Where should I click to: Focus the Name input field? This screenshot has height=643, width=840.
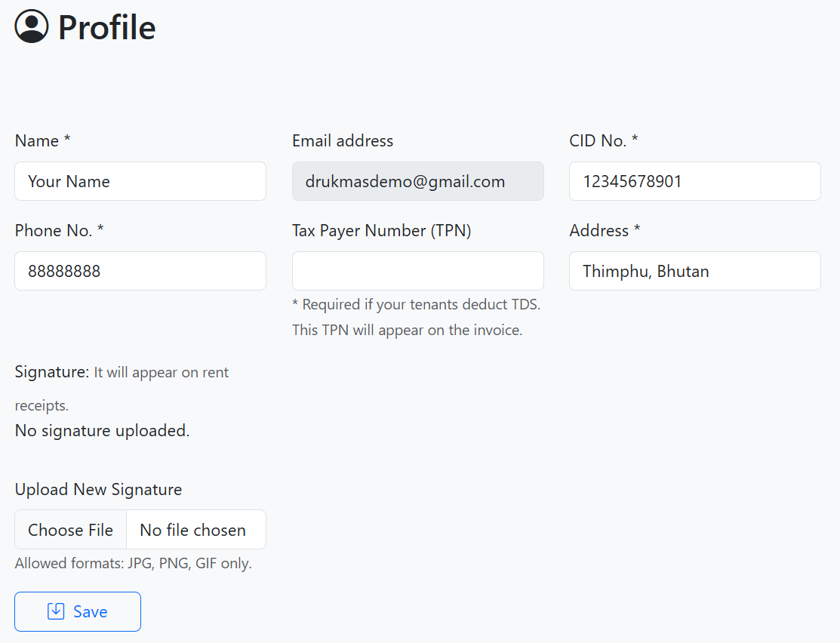click(140, 181)
